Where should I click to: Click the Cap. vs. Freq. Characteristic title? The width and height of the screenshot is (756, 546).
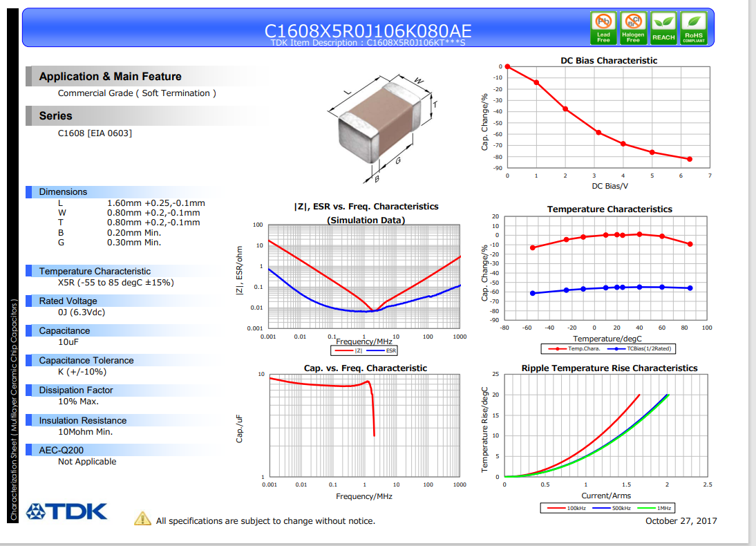click(x=366, y=368)
